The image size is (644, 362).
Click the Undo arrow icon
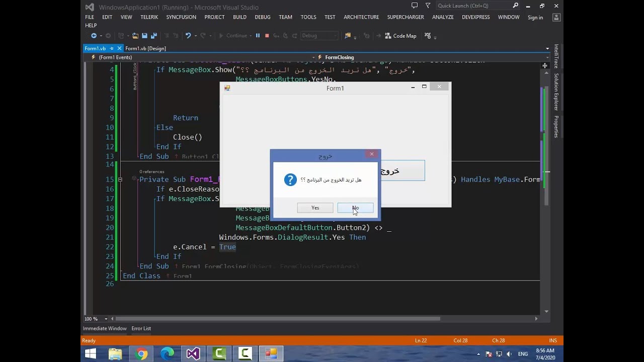point(188,36)
